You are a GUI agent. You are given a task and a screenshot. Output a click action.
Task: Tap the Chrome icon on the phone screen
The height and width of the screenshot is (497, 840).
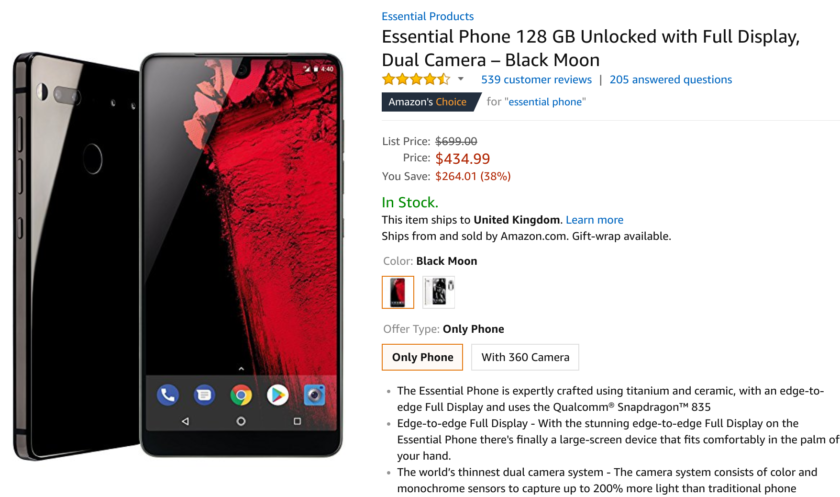pyautogui.click(x=241, y=395)
